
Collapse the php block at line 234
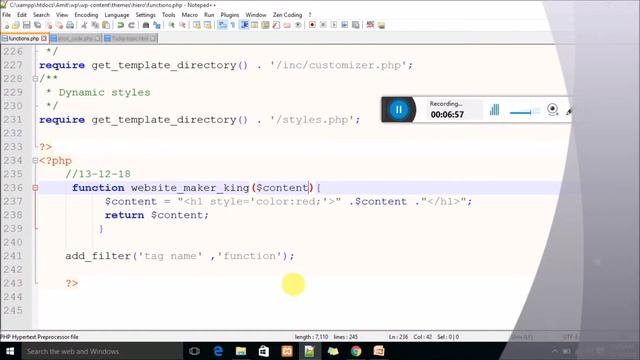point(36,160)
